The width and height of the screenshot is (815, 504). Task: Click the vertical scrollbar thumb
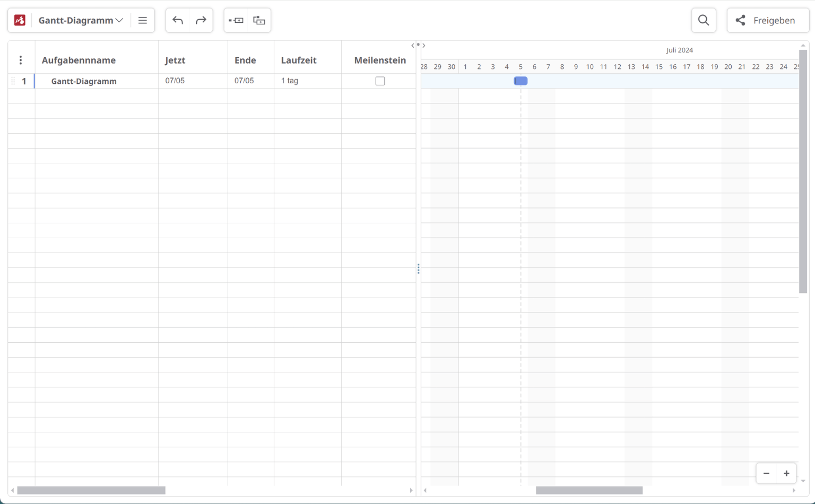[x=803, y=171]
